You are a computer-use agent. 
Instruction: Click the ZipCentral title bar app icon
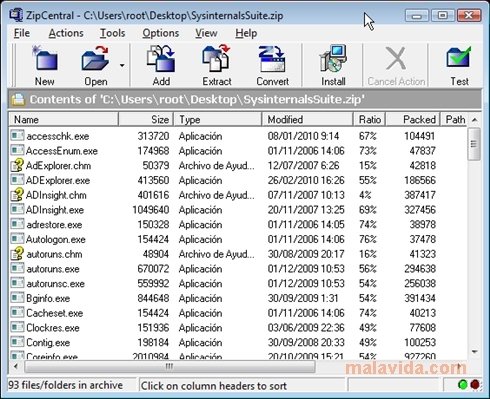click(16, 15)
